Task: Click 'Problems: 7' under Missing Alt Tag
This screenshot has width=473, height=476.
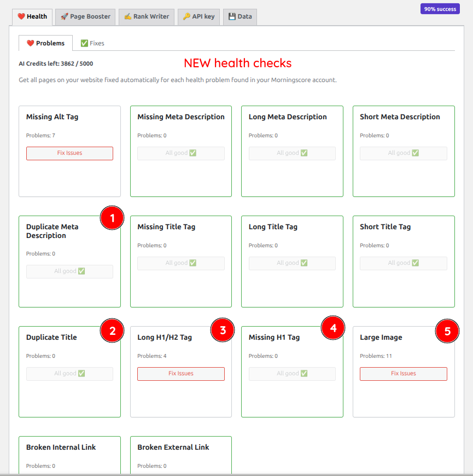Action: click(40, 135)
